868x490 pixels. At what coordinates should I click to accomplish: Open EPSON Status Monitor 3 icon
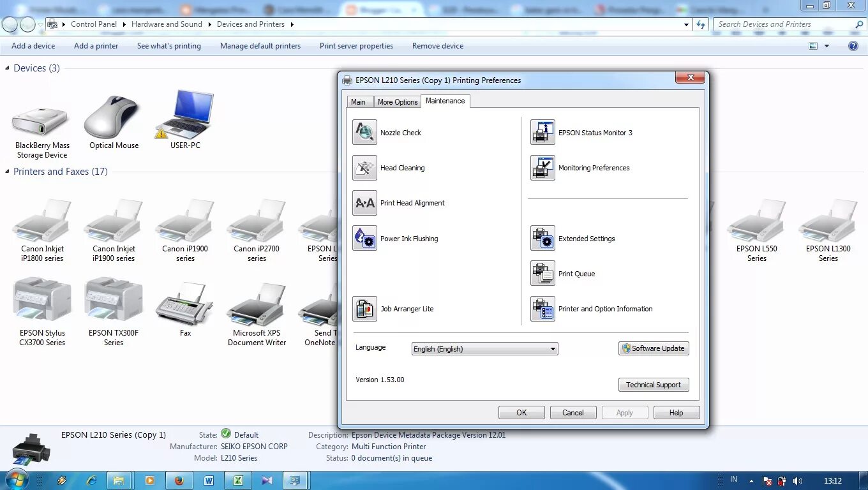tap(542, 132)
